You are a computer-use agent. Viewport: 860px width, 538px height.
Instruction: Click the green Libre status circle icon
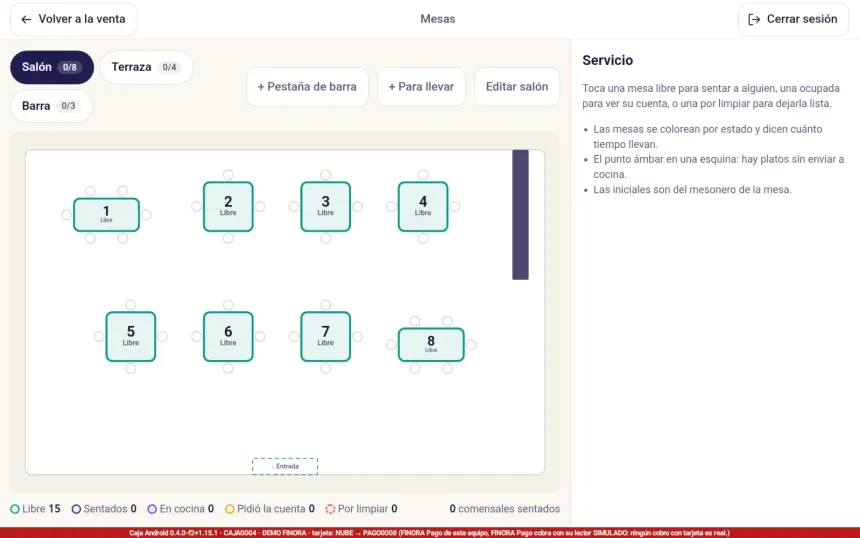[15, 509]
